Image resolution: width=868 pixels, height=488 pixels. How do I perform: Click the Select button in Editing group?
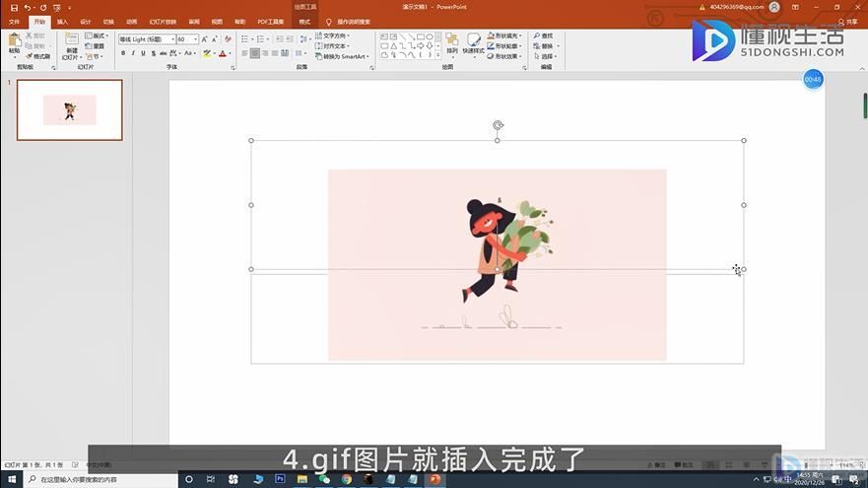[545, 56]
